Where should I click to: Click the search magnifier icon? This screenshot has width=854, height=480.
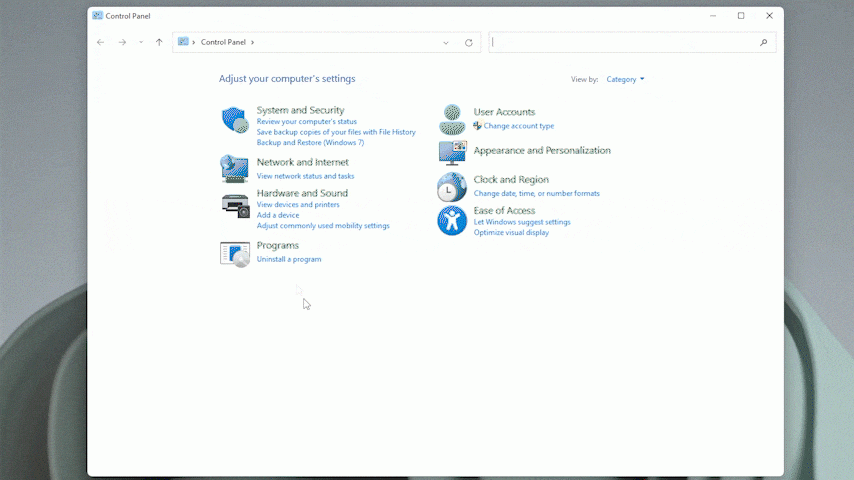pos(764,42)
